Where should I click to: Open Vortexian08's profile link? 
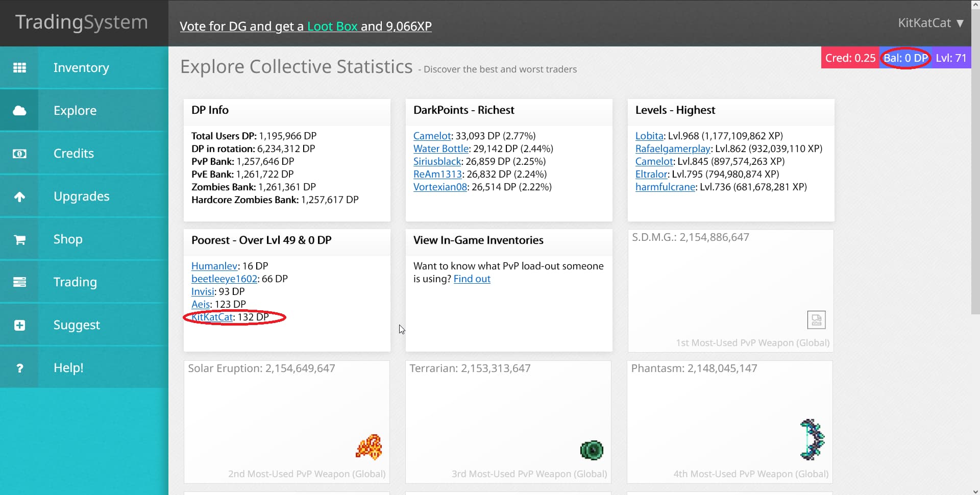(x=440, y=187)
